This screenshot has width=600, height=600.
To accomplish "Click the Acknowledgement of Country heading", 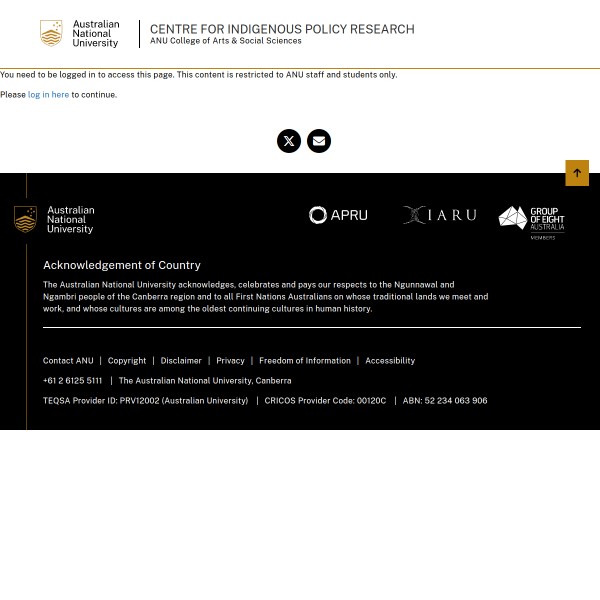I will point(122,265).
